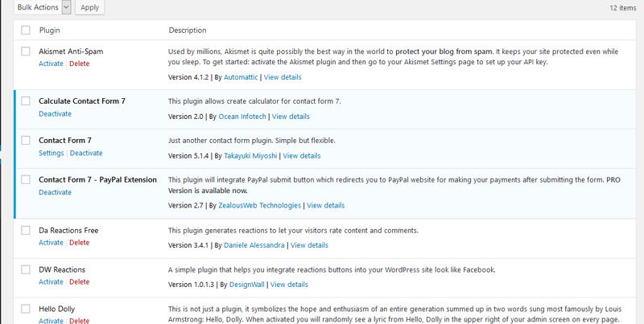Delete DW Reactions plugin

click(79, 282)
